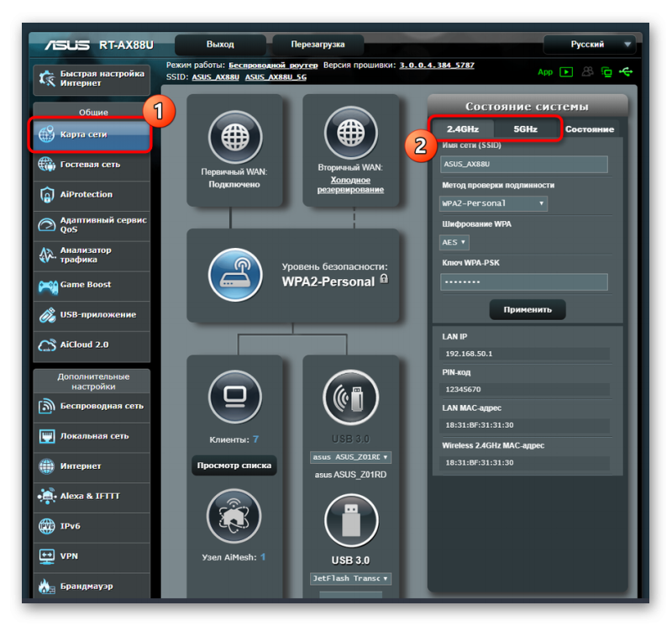This screenshot has height=626, width=672.
Task: Click the SSID name input field
Action: pyautogui.click(x=523, y=164)
